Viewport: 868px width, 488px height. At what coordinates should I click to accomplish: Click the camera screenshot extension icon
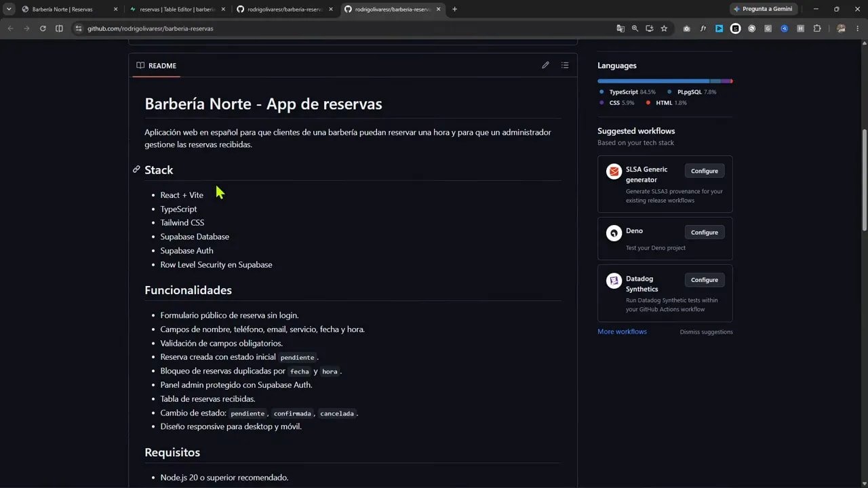coord(687,28)
